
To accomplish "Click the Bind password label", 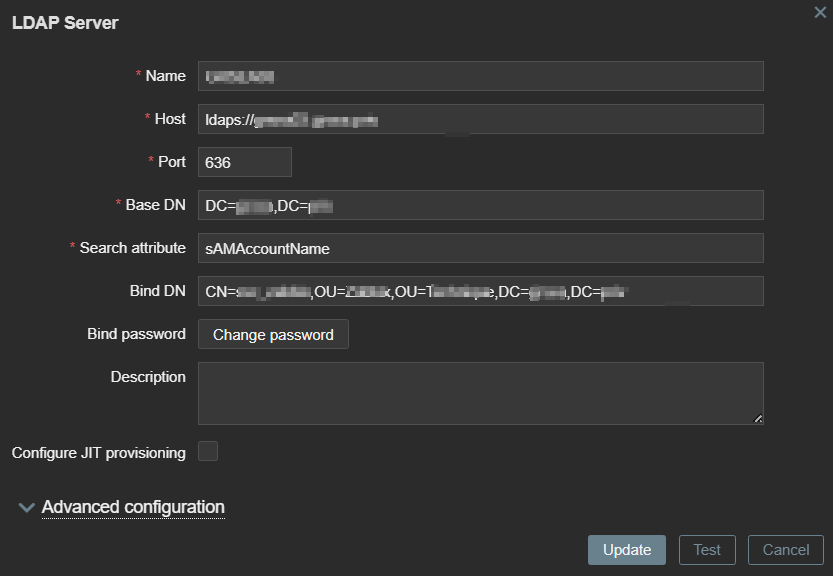I will (136, 334).
